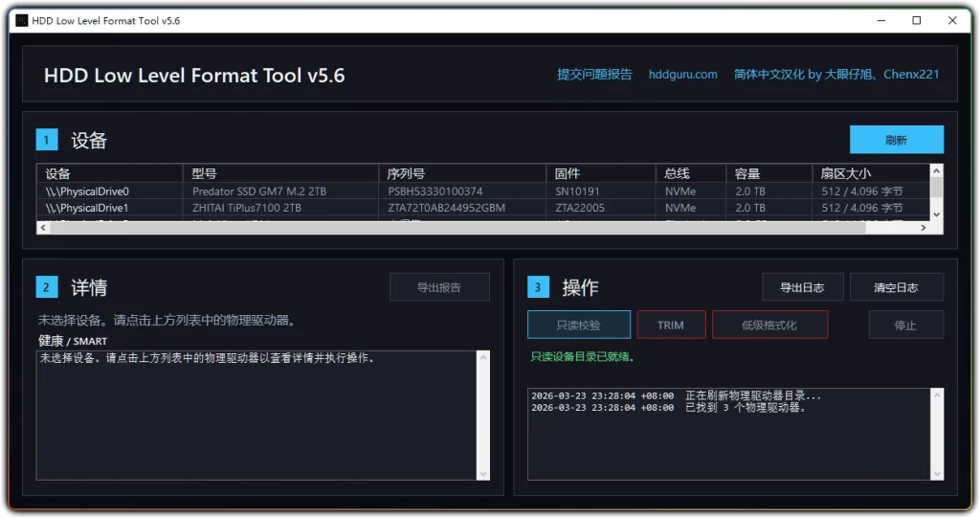Viewport: 980px width, 518px height.
Task: Click the log box scroll-up arrow
Action: (x=937, y=394)
